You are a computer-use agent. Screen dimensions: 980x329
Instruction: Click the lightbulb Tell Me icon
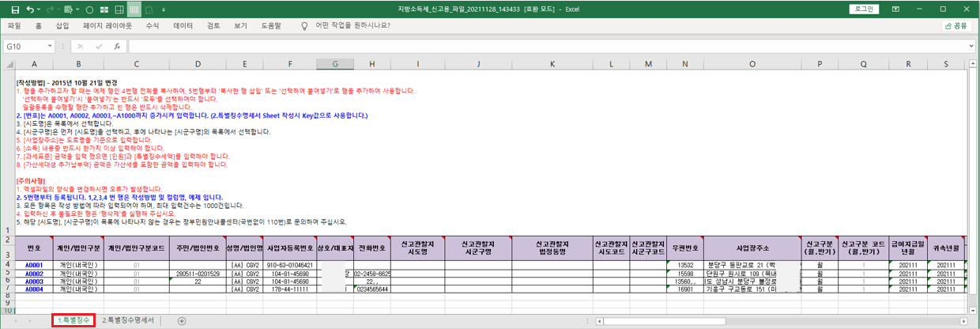coord(304,25)
